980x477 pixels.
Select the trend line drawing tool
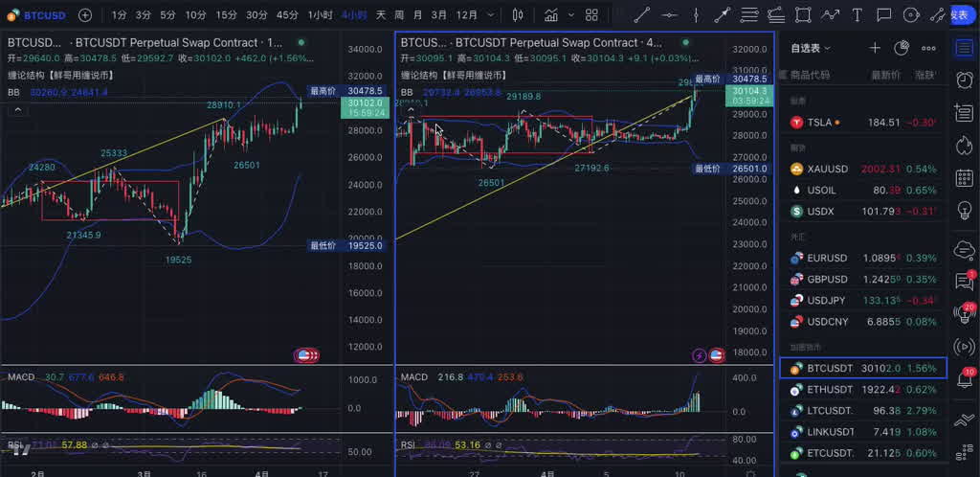(642, 15)
